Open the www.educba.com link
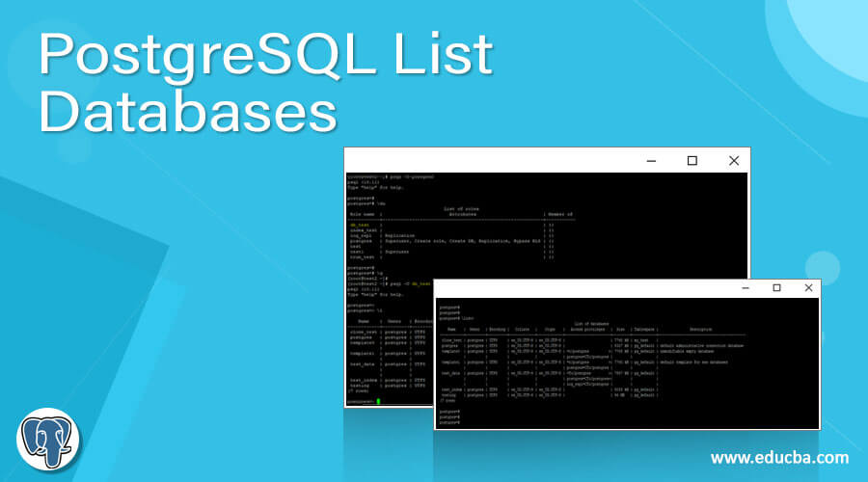Image resolution: width=868 pixels, height=482 pixels. [779, 458]
